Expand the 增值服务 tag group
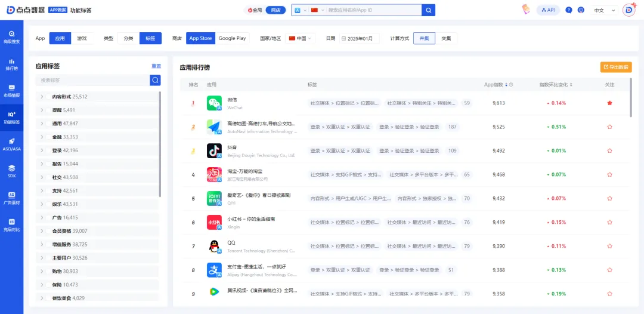This screenshot has width=644, height=314. point(42,245)
